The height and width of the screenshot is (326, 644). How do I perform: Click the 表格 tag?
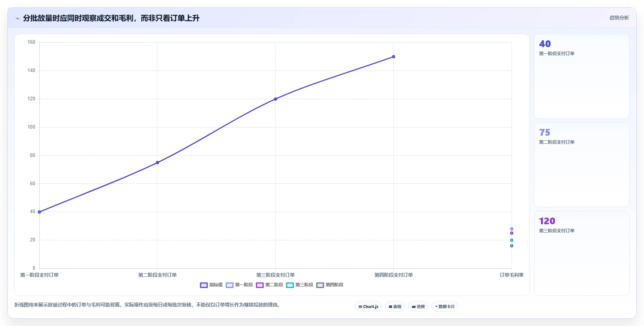pyautogui.click(x=395, y=307)
